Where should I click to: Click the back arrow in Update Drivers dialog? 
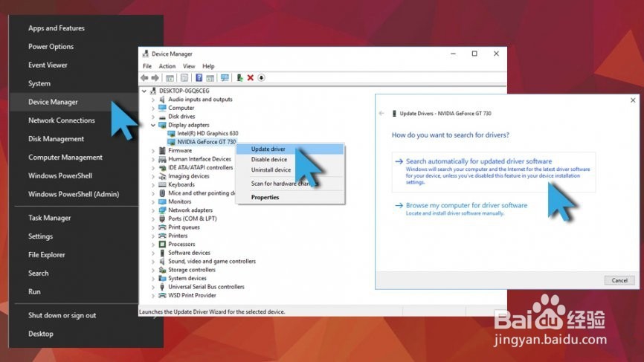[x=381, y=113]
